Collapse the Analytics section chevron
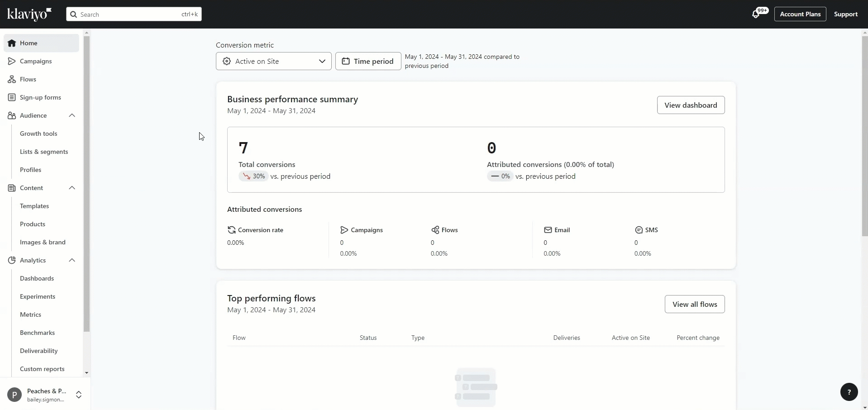Screen dimensions: 868x410 point(72,260)
